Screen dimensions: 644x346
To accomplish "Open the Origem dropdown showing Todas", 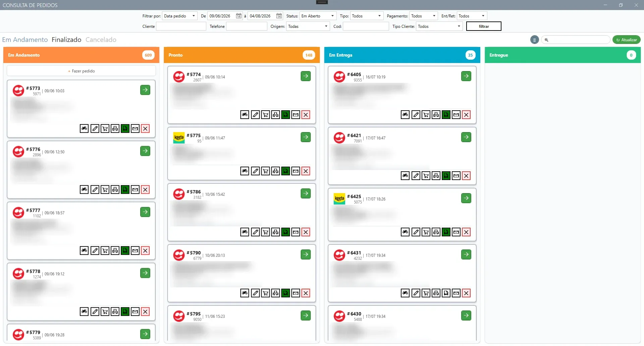I will 308,26.
